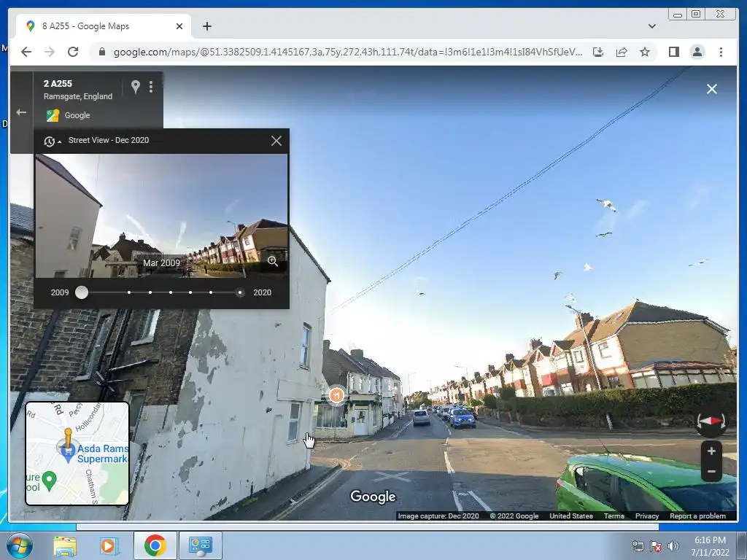
Task: Select the fourth timeline dot
Action: point(171,292)
